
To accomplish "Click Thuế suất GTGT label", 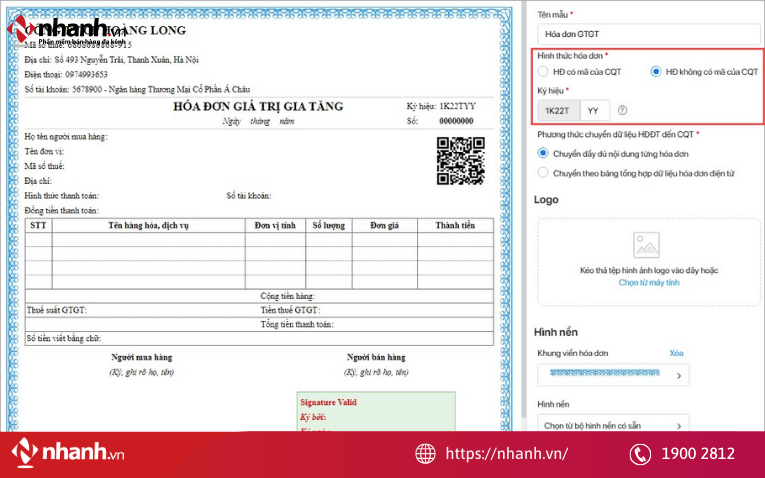I will click(x=57, y=310).
